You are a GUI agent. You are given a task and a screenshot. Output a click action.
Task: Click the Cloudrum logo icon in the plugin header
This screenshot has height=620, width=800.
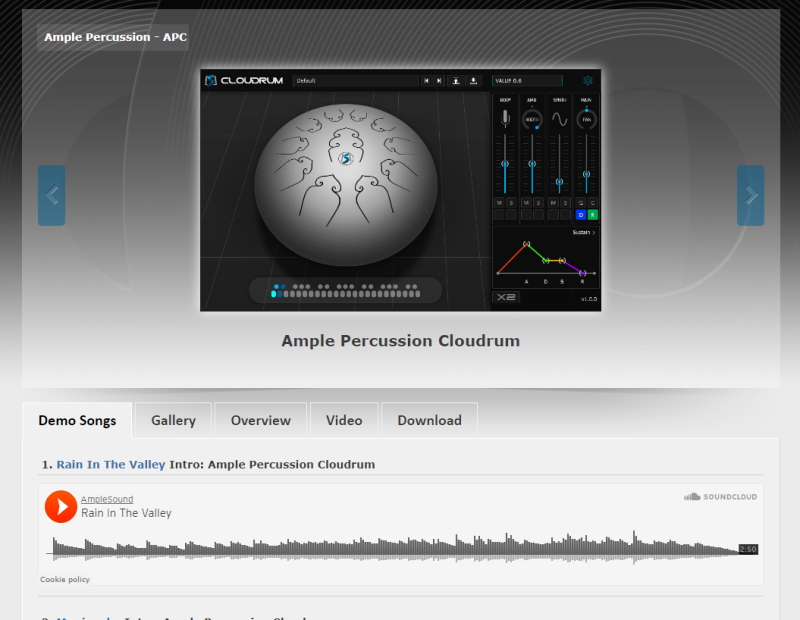(211, 81)
